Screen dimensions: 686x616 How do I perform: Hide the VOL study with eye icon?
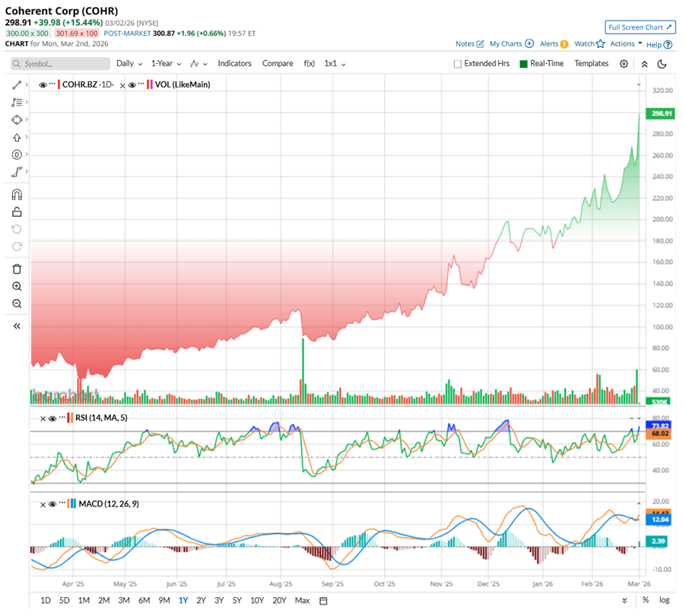[x=132, y=85]
